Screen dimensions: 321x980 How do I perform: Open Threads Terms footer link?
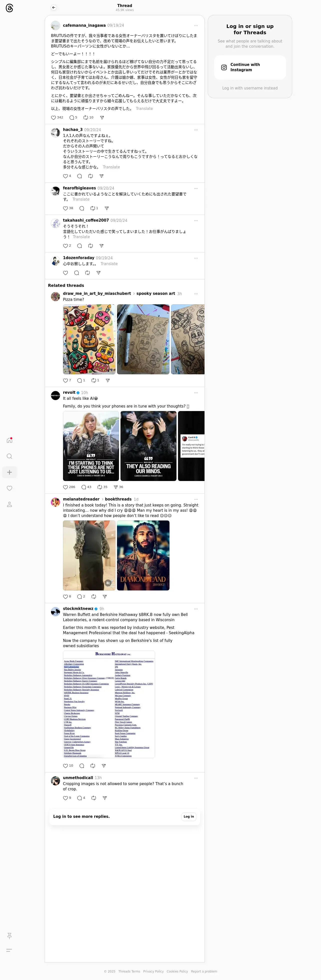[129, 971]
